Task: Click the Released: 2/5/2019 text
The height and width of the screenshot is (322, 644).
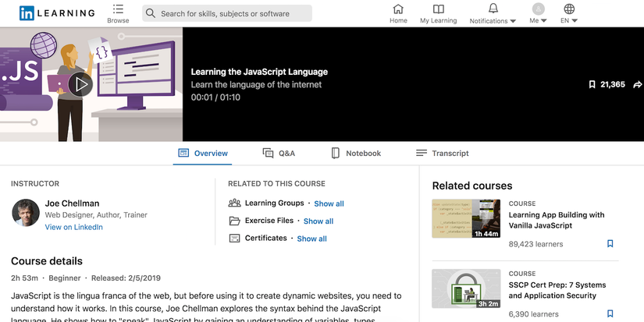Action: pos(126,278)
